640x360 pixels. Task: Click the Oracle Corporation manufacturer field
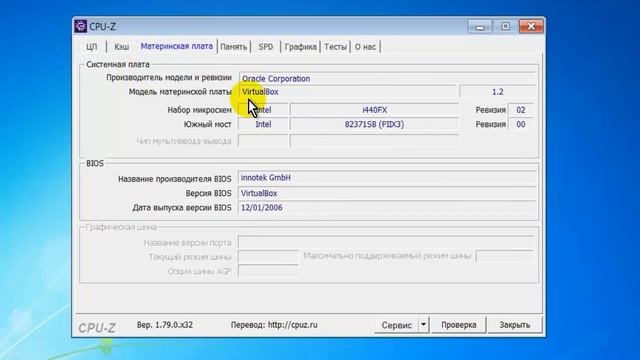tap(387, 78)
